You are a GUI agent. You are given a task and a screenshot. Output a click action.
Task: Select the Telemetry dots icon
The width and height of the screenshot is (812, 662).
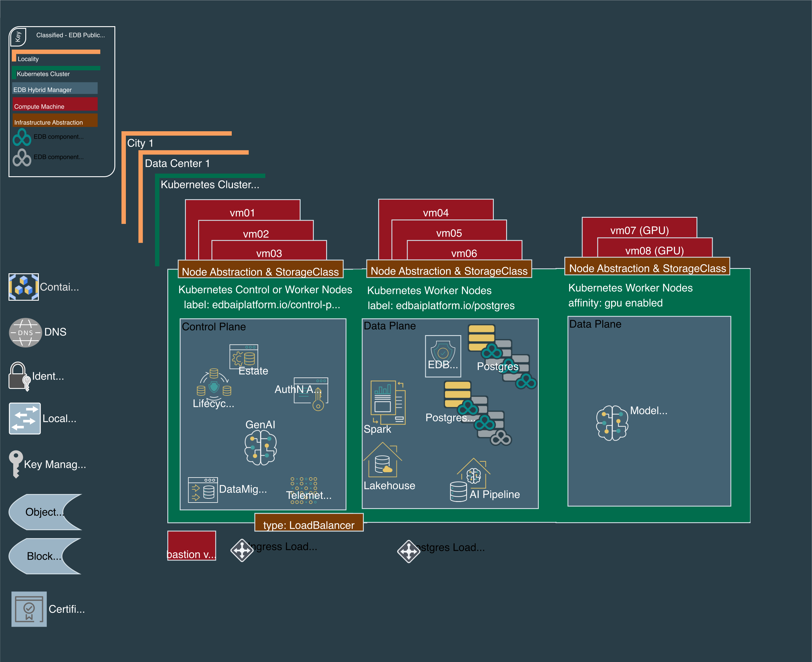coord(304,490)
